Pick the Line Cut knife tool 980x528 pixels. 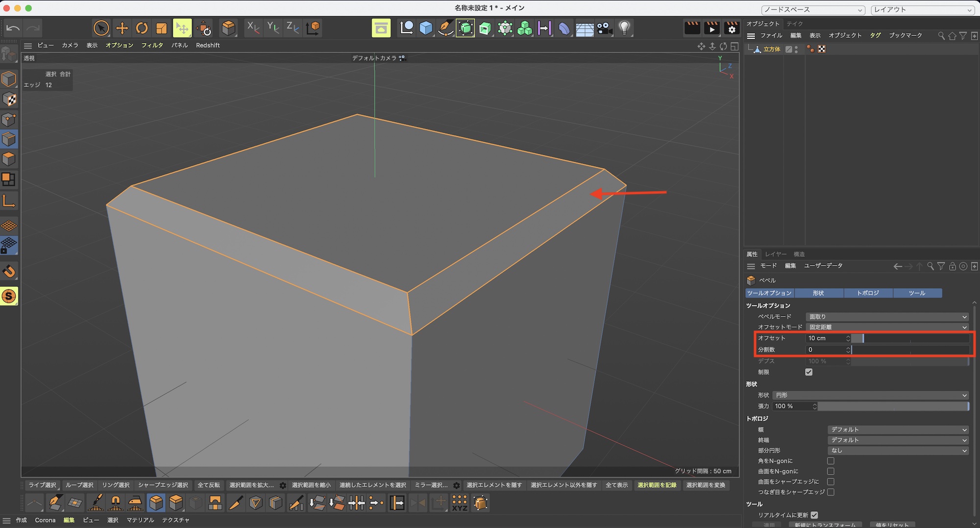(236, 503)
